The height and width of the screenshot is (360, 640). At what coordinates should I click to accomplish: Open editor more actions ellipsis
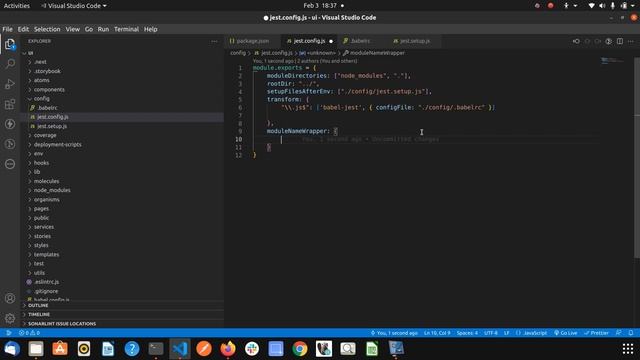tap(631, 41)
